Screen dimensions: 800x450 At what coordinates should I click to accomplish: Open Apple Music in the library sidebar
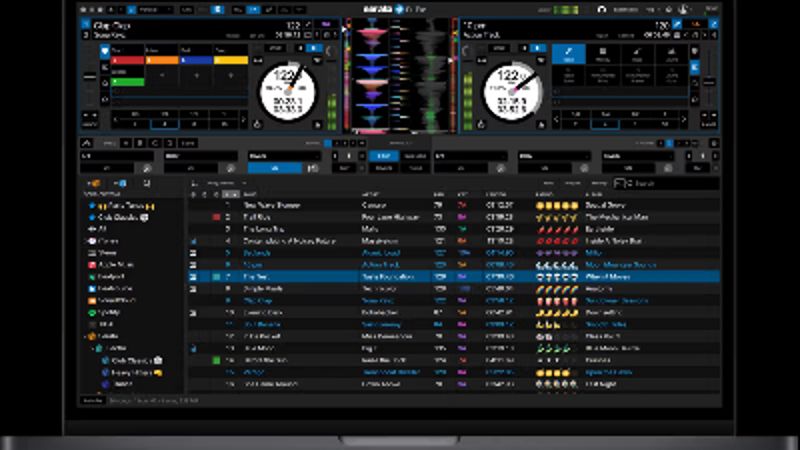[111, 265]
